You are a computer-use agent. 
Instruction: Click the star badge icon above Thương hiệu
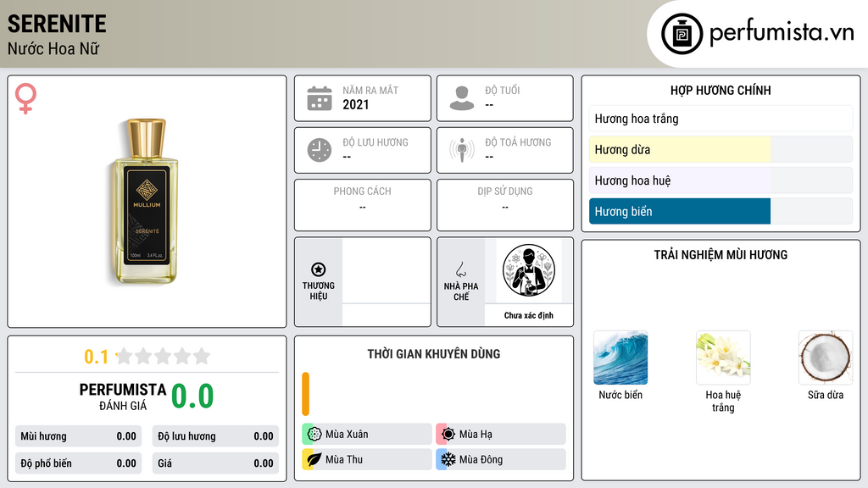(x=319, y=269)
